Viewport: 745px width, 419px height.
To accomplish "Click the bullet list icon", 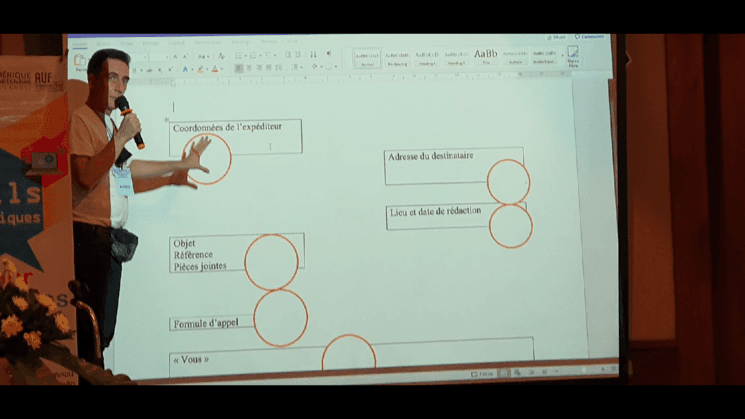I will 241,55.
